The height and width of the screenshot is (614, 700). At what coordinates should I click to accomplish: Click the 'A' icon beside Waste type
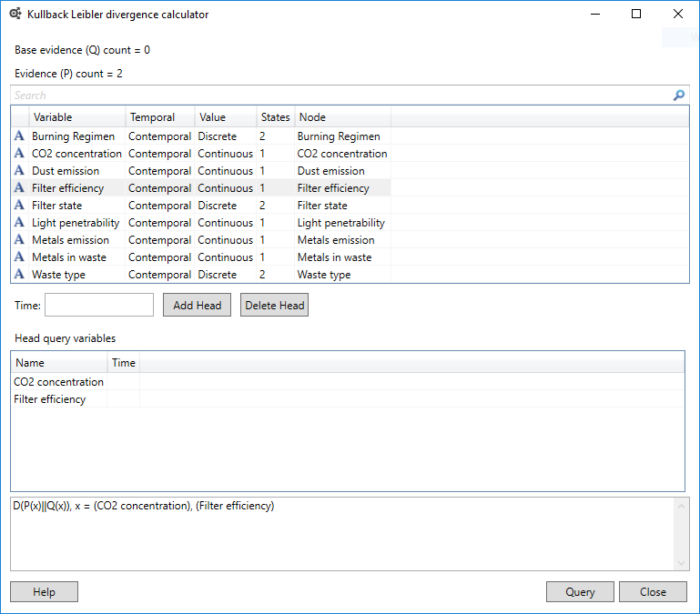(19, 275)
